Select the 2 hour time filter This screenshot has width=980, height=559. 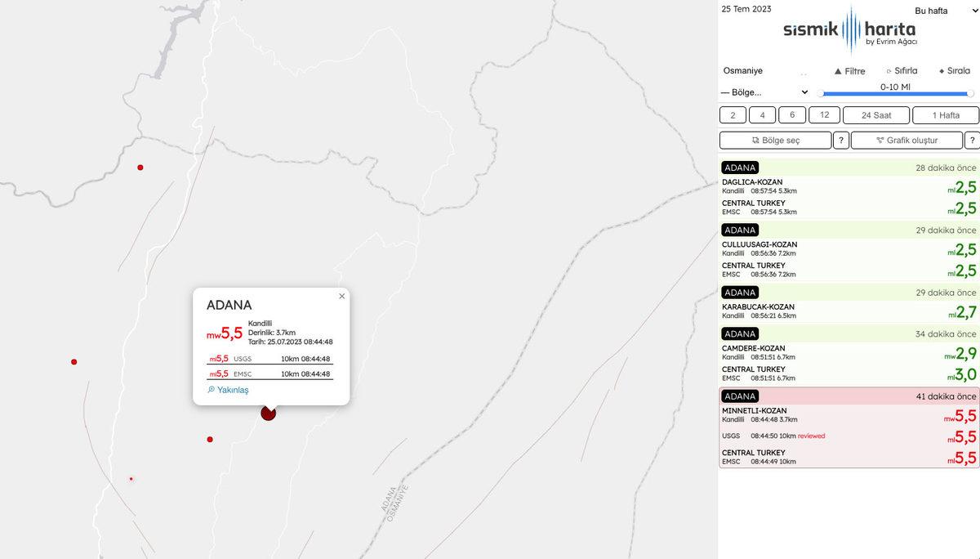(x=733, y=115)
